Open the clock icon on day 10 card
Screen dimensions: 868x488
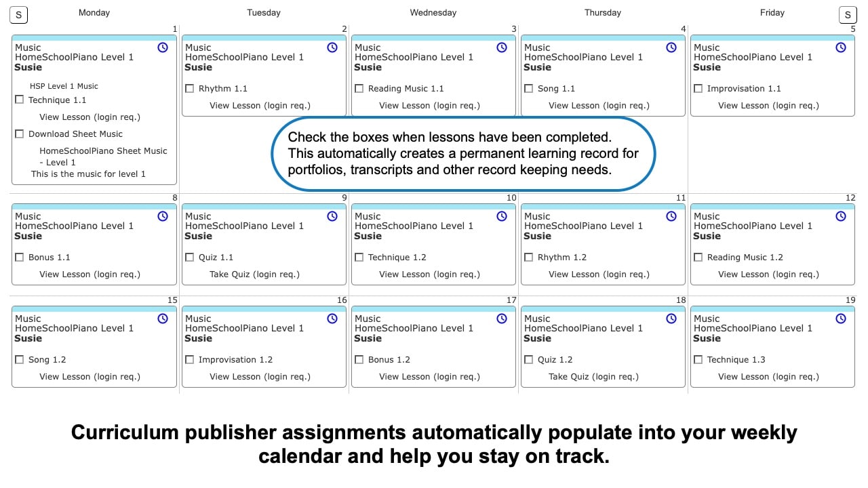click(x=502, y=216)
